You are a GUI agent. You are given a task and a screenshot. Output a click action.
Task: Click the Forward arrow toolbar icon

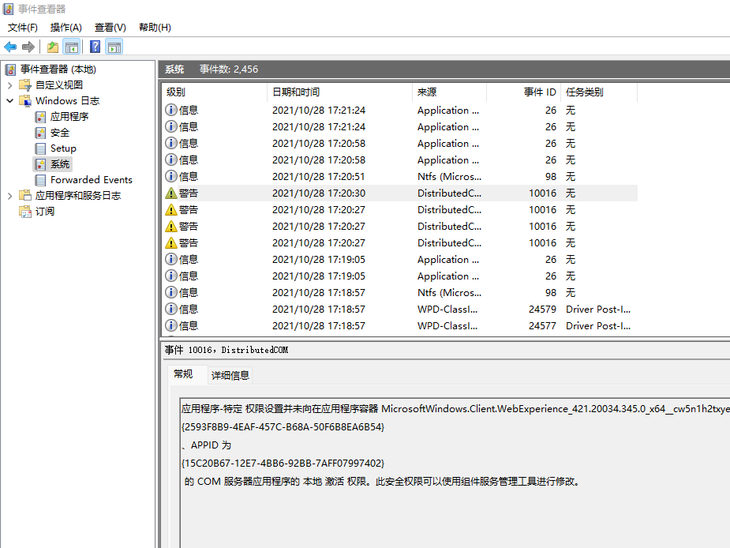pos(29,47)
